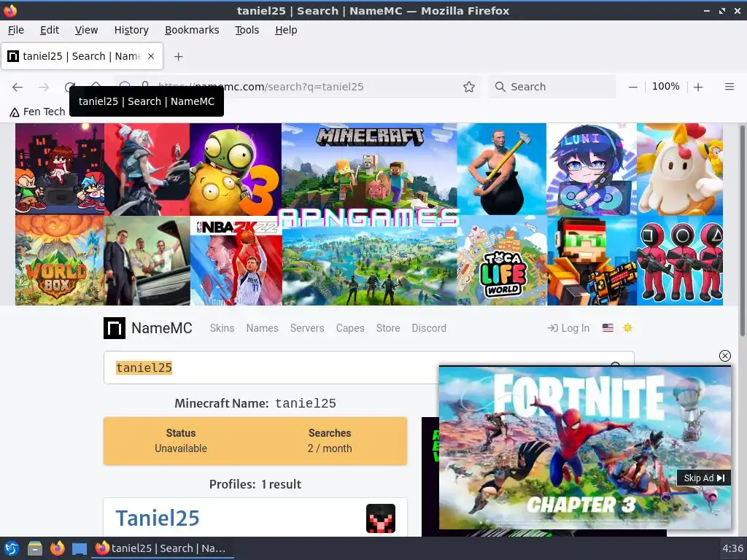
Task: Open the File menu
Action: (16, 30)
